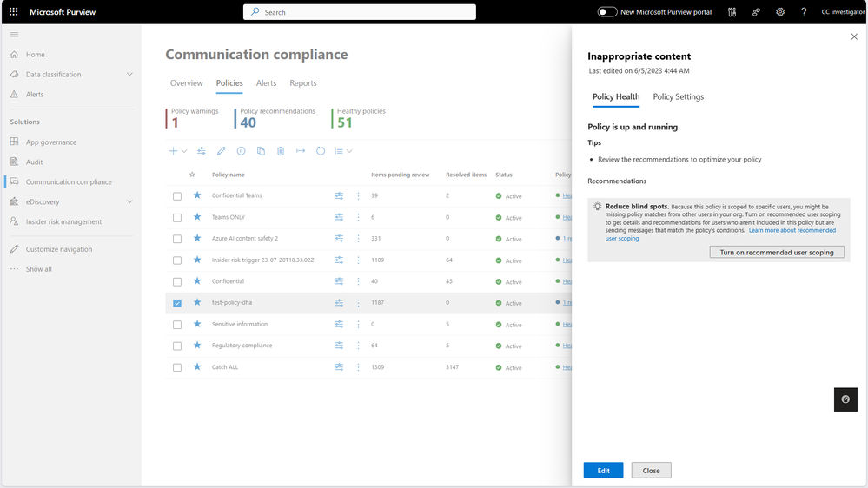The width and height of the screenshot is (868, 488).
Task: Open the create policy plus dropdown
Action: pyautogui.click(x=177, y=151)
